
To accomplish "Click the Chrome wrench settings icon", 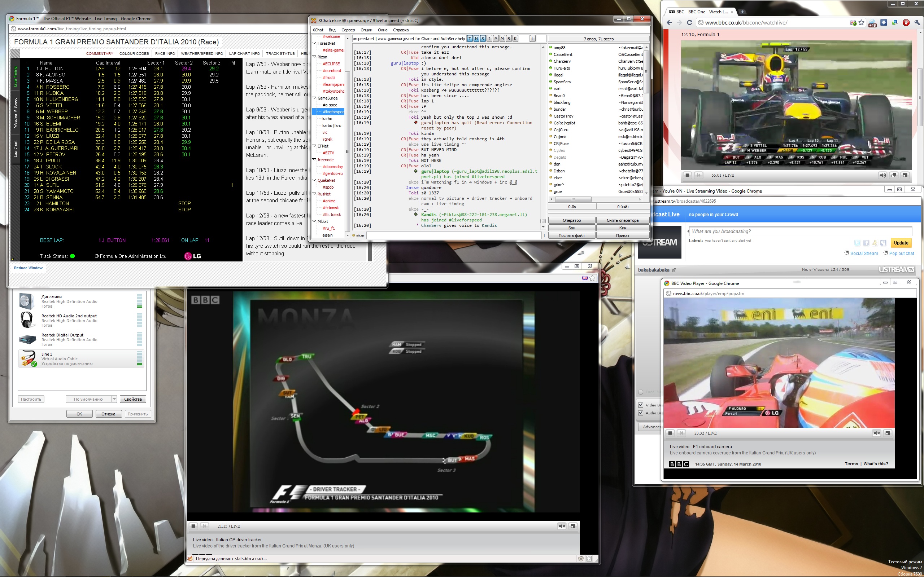I will tap(917, 23).
